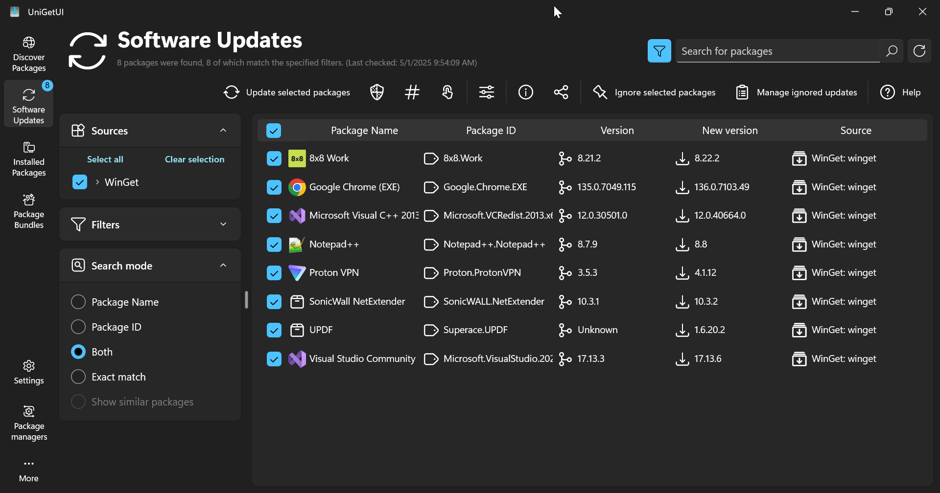Toggle the filter pane funnel button
940x493 pixels.
[659, 51]
